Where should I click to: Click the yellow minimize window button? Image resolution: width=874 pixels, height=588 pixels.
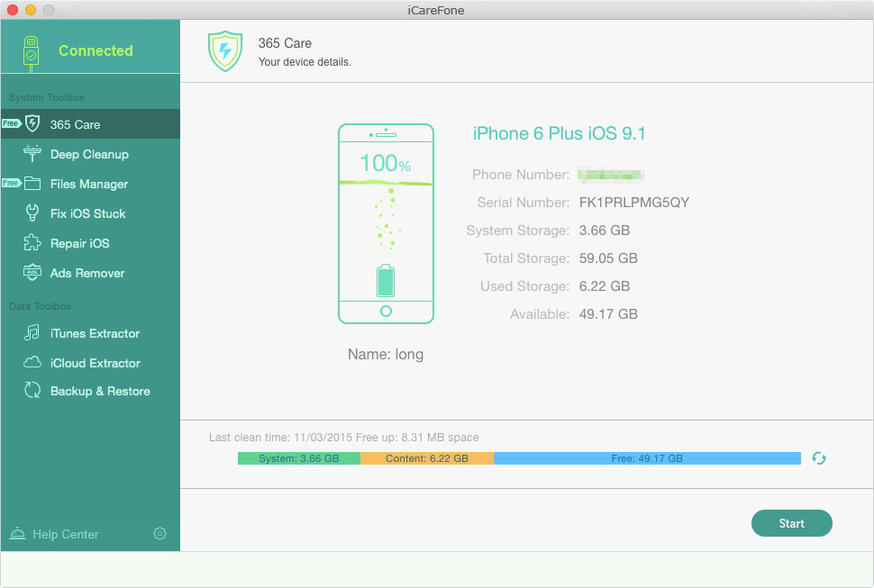click(31, 10)
